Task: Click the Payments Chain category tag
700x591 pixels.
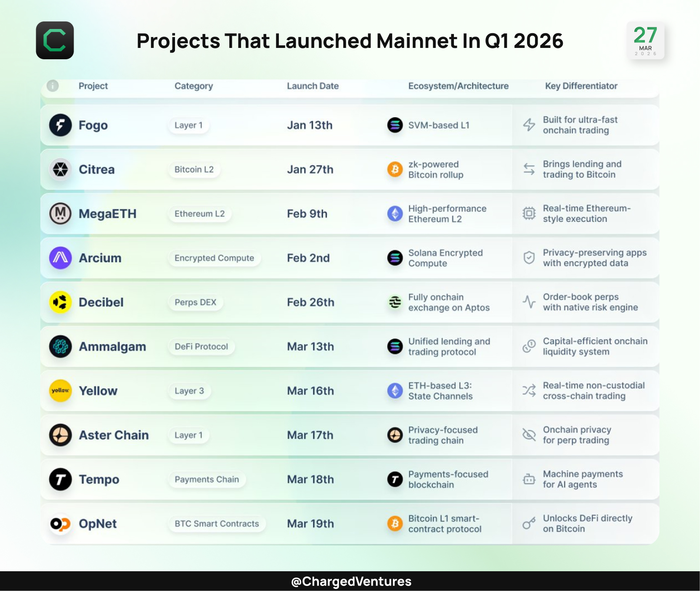Action: pyautogui.click(x=207, y=479)
